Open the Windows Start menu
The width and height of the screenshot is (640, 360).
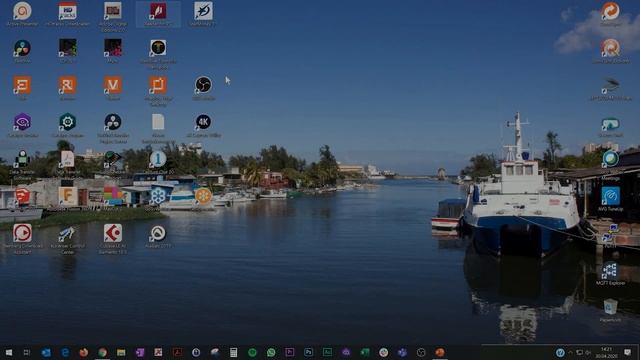coord(9,352)
